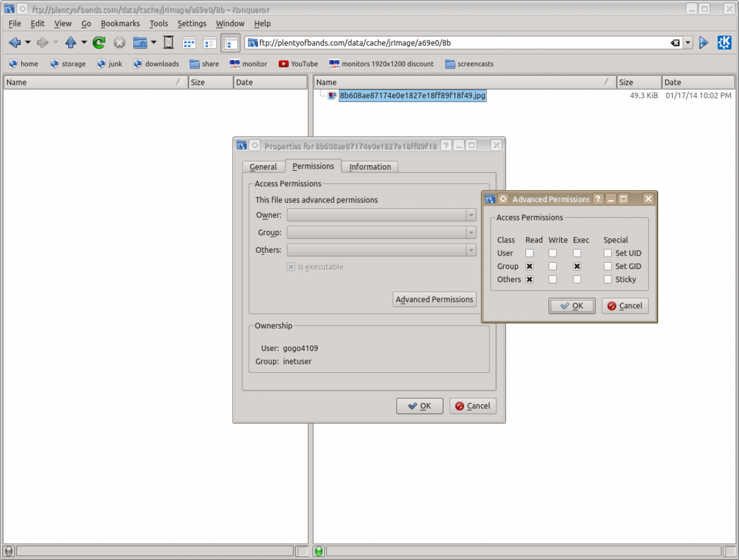Open the YouTube bookmark
This screenshot has height=560, width=739.
click(x=298, y=64)
